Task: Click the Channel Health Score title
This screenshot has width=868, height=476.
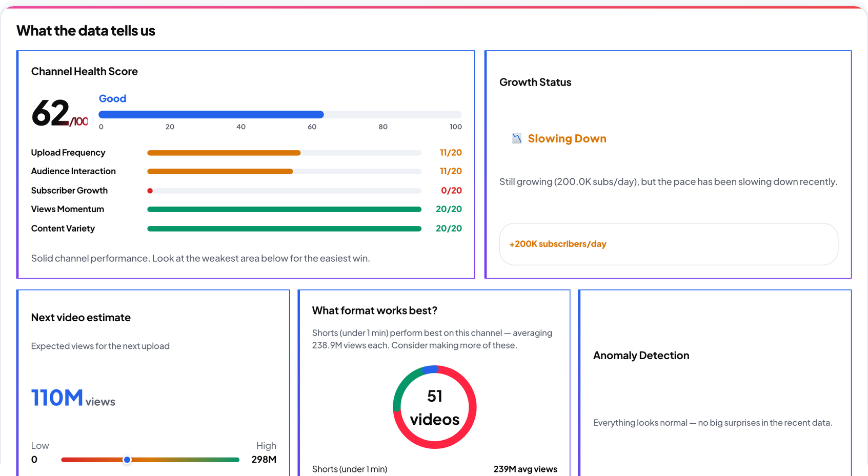Action: click(x=85, y=71)
